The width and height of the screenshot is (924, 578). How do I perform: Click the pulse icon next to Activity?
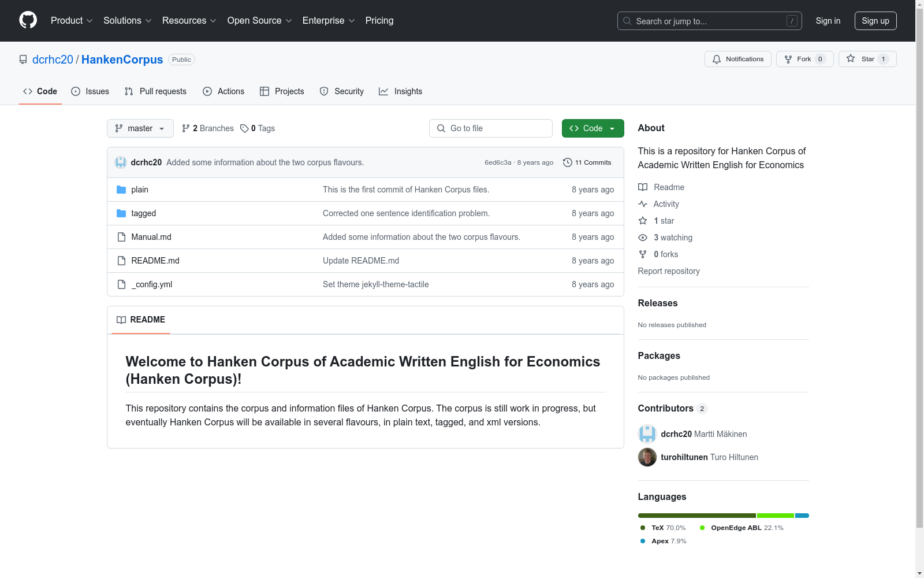point(643,204)
